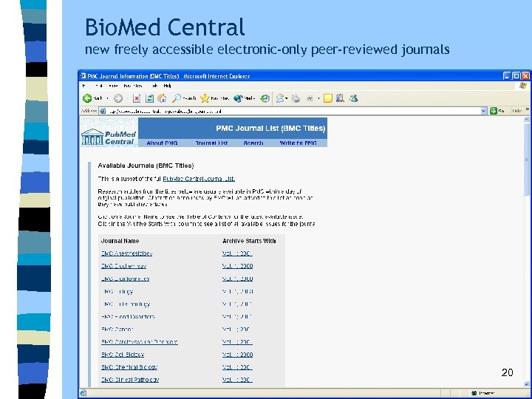Click the page scrollbar down arrow
Screen dimensions: 532x399
(x=527, y=384)
